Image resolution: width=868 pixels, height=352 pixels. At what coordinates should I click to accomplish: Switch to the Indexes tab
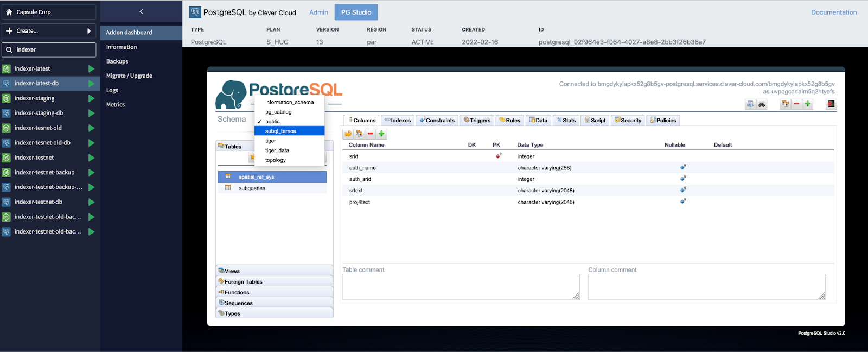click(x=398, y=121)
